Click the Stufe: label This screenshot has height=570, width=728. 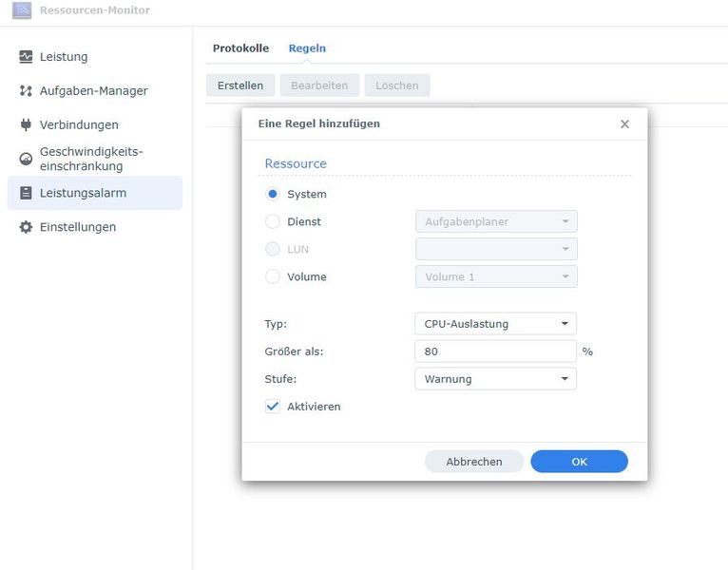pos(280,379)
